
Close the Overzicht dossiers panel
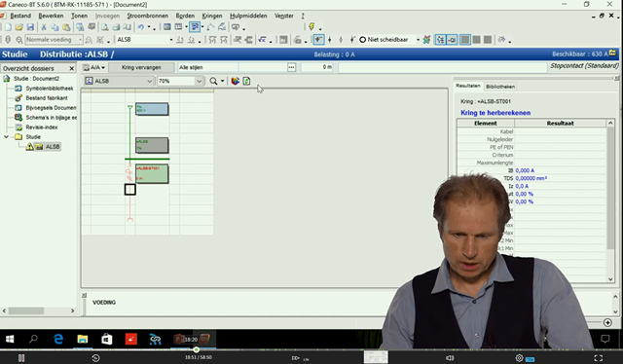coord(71,68)
